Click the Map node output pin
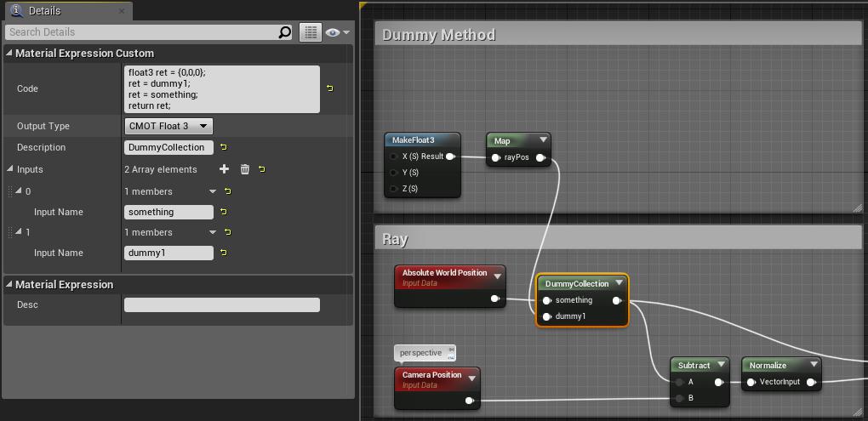Viewport: 868px width, 421px height. [541, 157]
